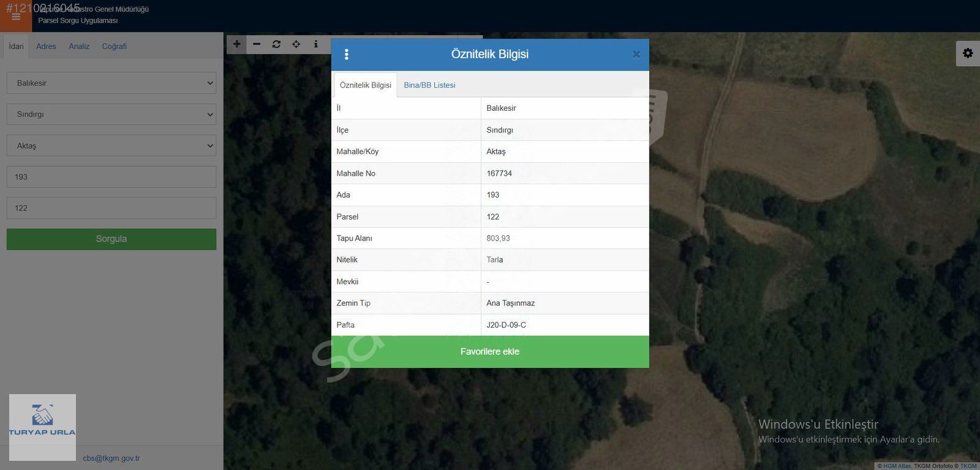
Task: Click the Parsel Sorgu Uygulaması header title
Action: point(78,20)
